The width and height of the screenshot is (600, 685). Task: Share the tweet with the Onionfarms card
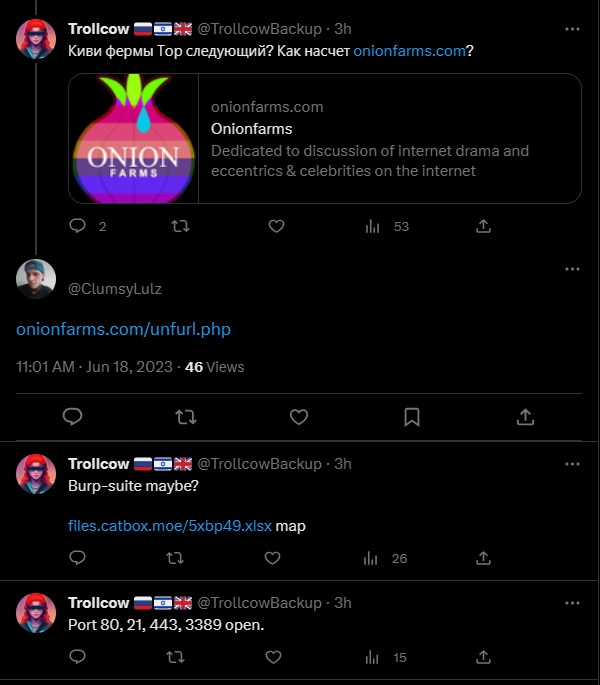(x=483, y=227)
